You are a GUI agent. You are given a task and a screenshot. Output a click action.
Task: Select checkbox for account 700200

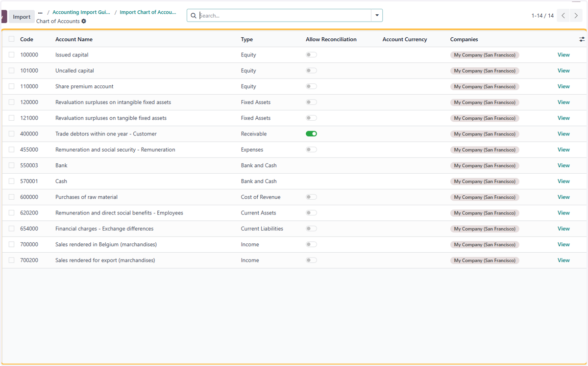pos(11,260)
